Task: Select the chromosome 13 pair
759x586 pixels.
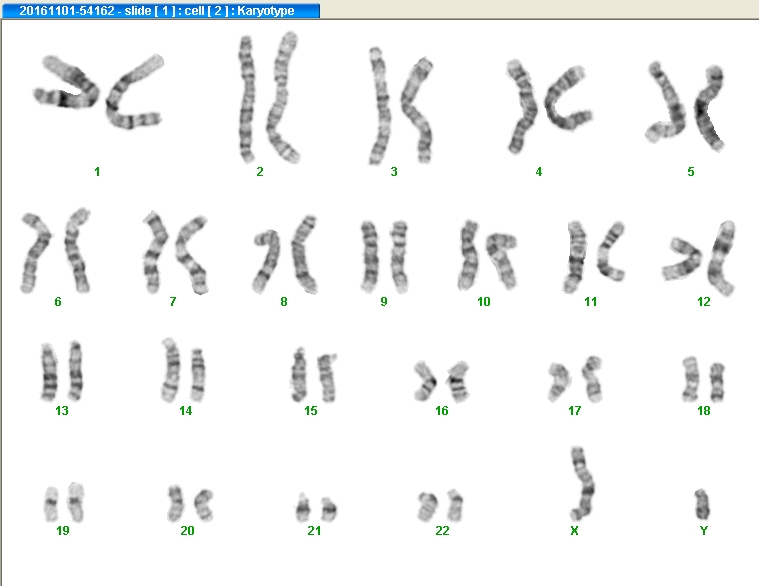Action: 61,371
